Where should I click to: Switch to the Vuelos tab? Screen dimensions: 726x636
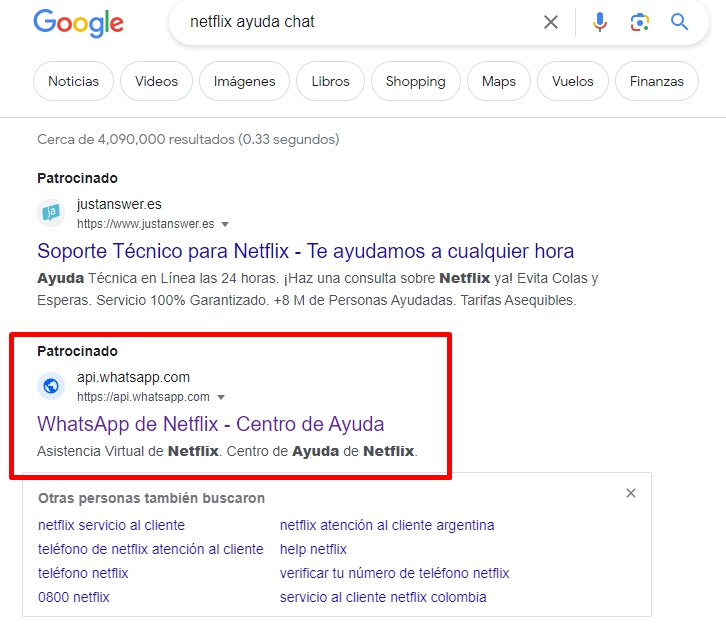[572, 81]
